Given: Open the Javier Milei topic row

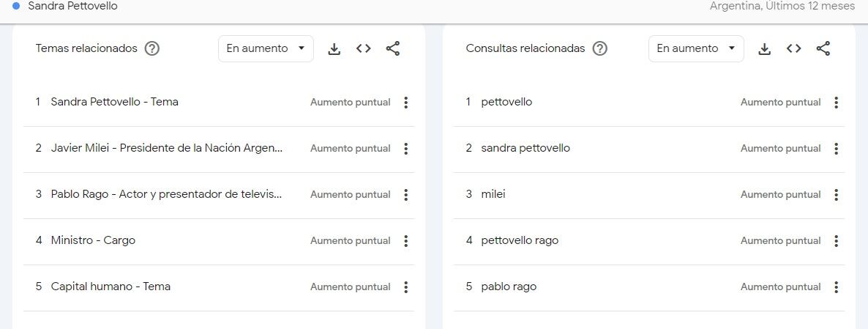Looking at the screenshot, I should click(219, 149).
